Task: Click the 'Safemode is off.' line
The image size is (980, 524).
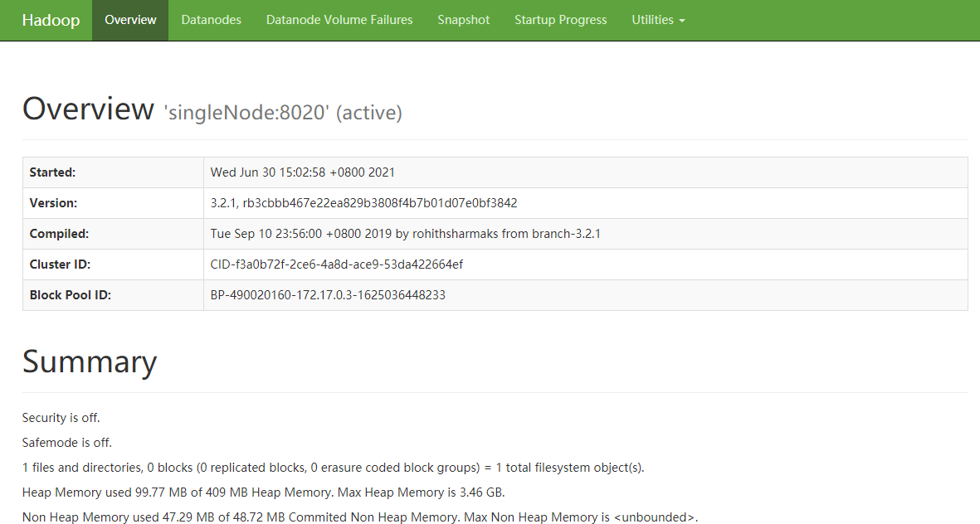Action: click(x=67, y=443)
